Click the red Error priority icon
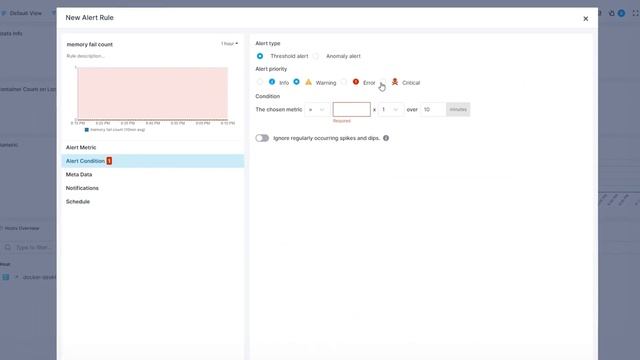This screenshot has width=640, height=360. 356,82
